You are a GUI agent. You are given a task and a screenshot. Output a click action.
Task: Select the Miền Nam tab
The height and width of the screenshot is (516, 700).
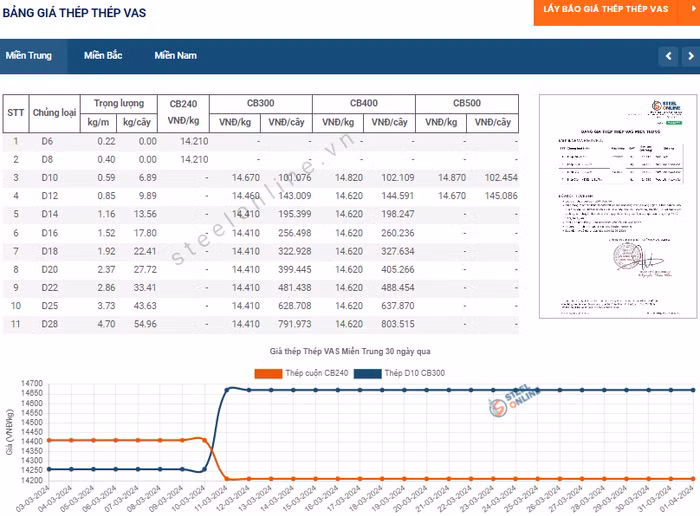(175, 56)
